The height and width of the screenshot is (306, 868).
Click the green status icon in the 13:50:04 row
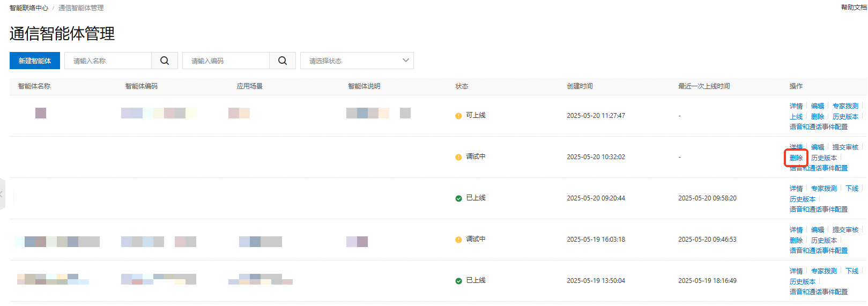coord(458,281)
